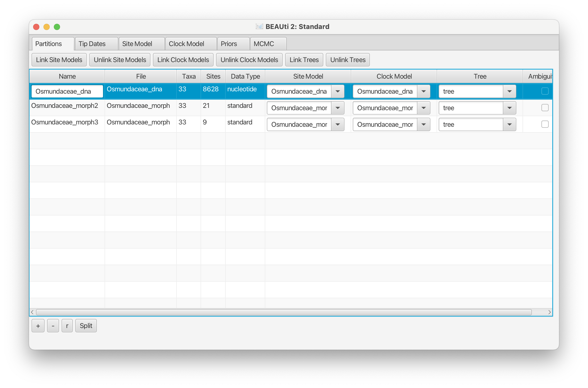Viewport: 588px width, 388px height.
Task: Click Link Clock Models button
Action: tap(183, 60)
